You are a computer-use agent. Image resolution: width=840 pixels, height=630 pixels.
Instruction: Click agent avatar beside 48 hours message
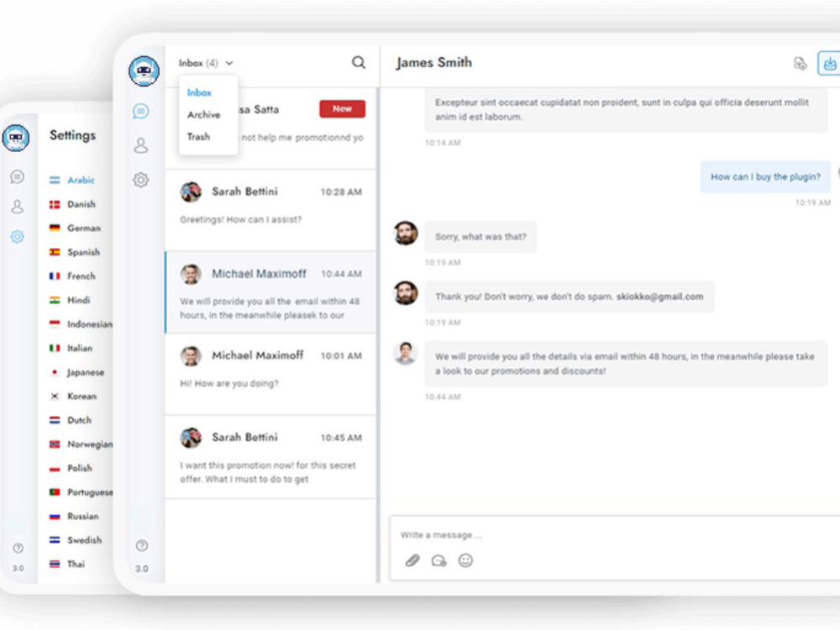point(406,353)
